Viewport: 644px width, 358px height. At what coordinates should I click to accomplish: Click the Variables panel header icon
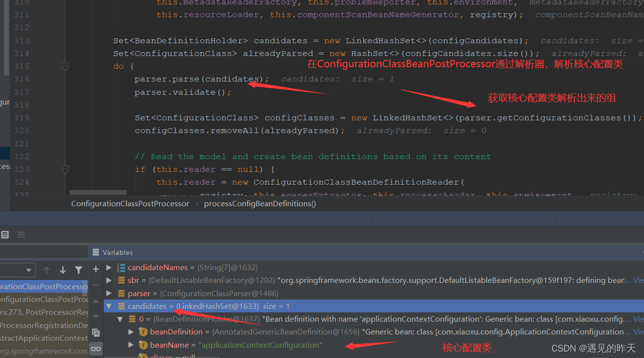(96, 252)
